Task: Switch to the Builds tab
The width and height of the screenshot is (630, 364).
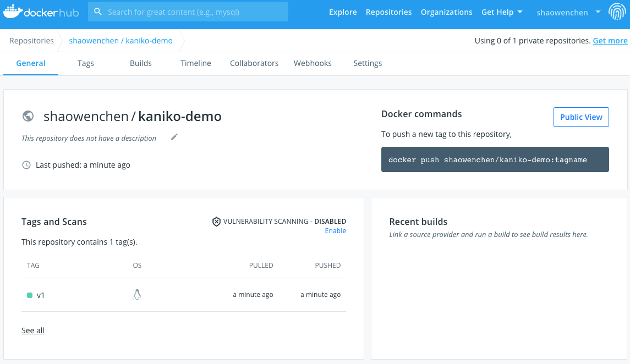Action: point(141,63)
